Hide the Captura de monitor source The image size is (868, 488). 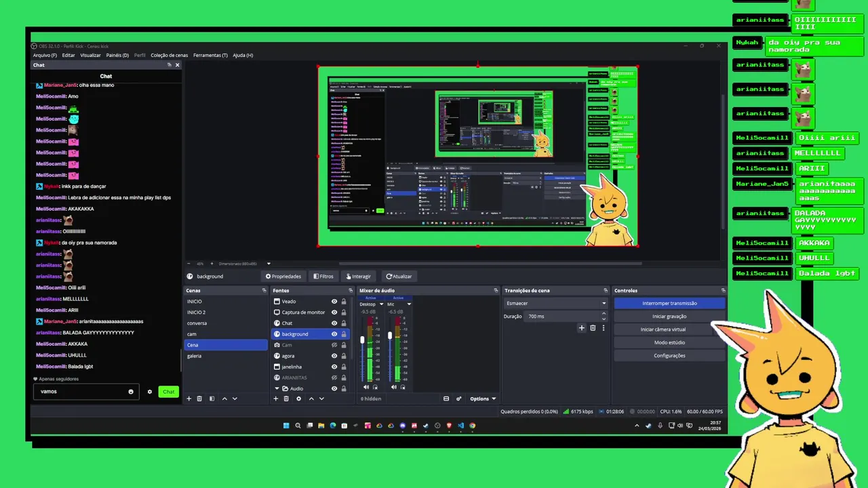334,312
